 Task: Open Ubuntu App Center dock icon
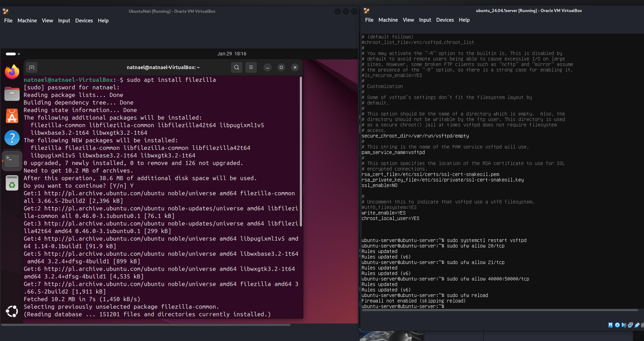[12, 116]
